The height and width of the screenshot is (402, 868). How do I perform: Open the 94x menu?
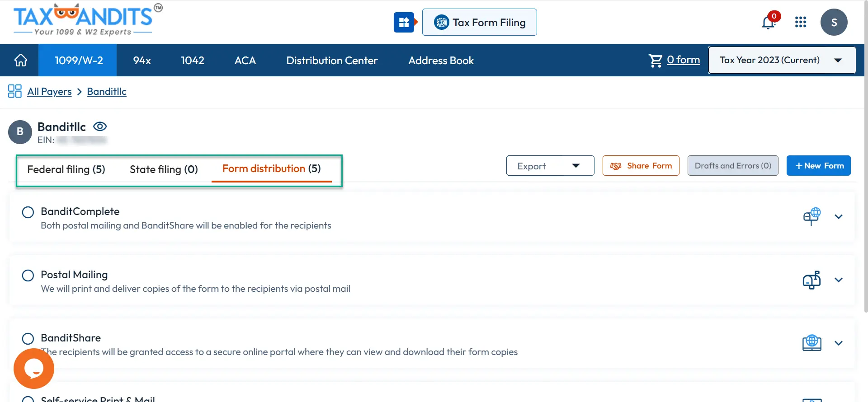[142, 60]
